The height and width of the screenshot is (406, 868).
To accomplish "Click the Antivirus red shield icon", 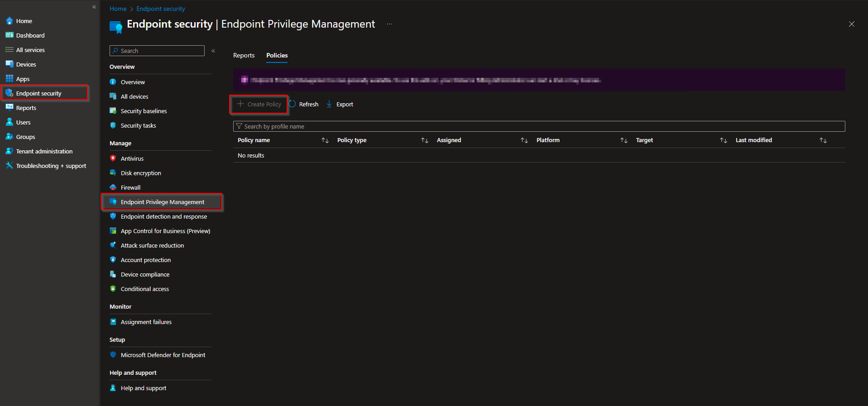I will pos(113,158).
